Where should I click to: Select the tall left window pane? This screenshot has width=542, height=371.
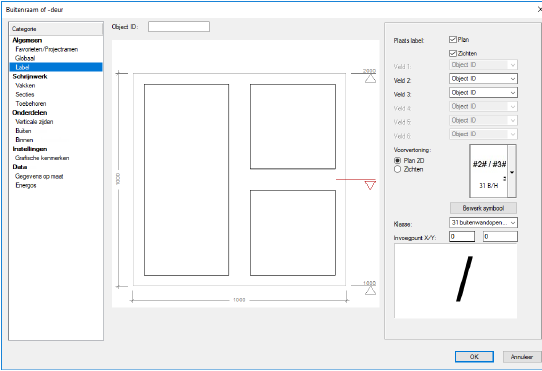pos(186,180)
